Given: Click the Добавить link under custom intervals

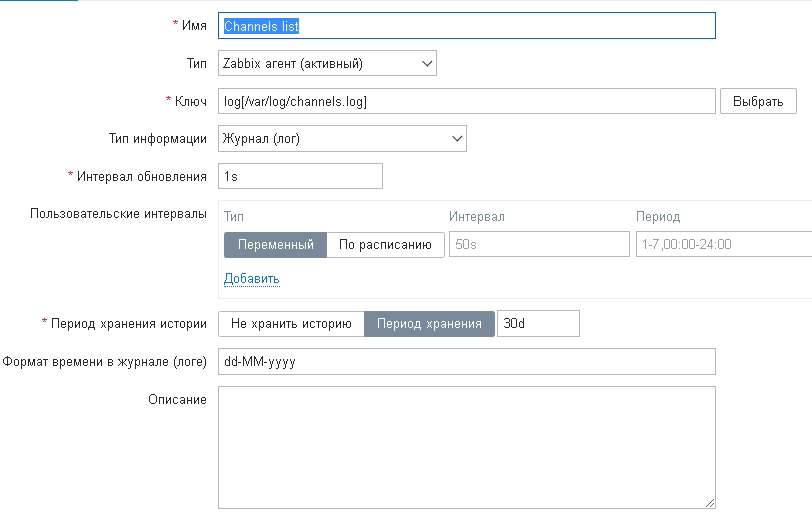Looking at the screenshot, I should [x=252, y=279].
